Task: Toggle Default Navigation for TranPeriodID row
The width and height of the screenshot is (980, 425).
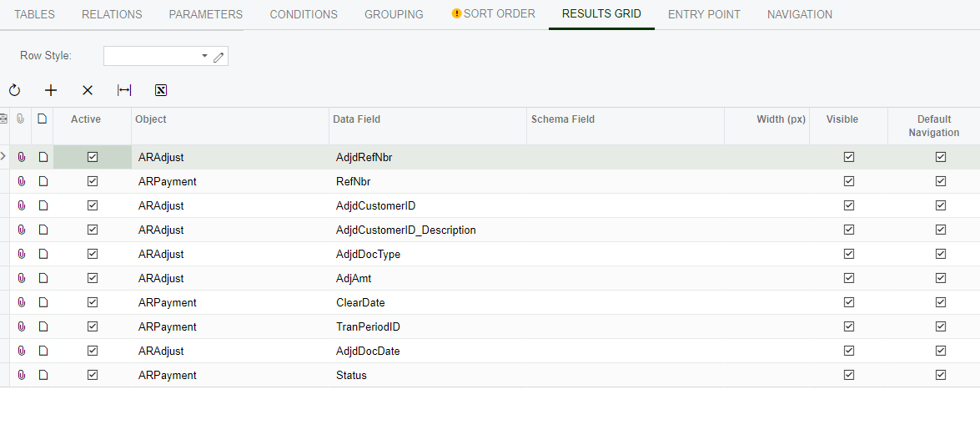Action: tap(940, 326)
